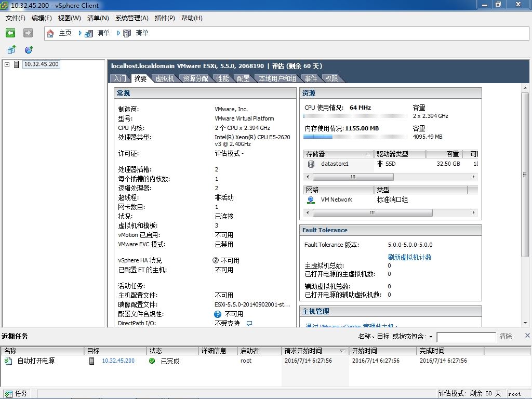532x399 pixels.
Task: Open the 文件(F) menu
Action: pyautogui.click(x=15, y=18)
